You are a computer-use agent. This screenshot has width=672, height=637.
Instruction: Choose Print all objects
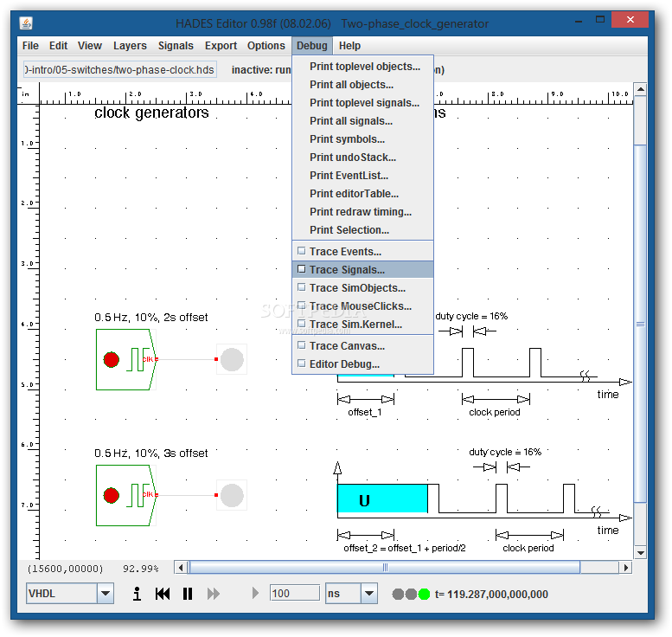coord(362,85)
